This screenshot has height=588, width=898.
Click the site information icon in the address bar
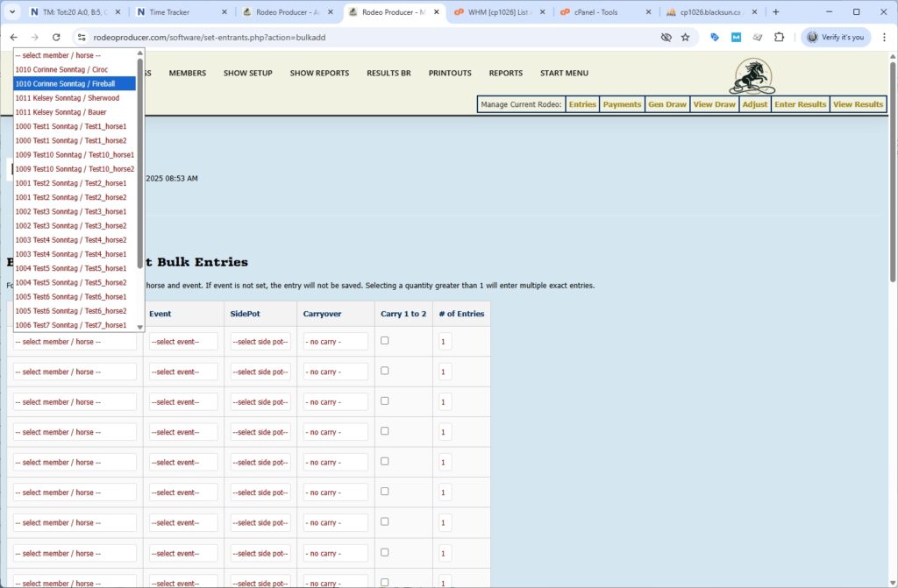(x=81, y=38)
